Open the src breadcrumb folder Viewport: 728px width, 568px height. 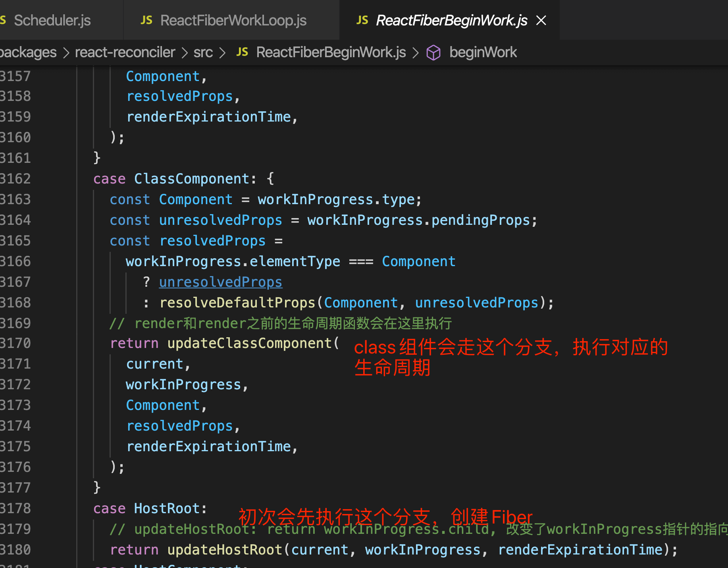[203, 52]
